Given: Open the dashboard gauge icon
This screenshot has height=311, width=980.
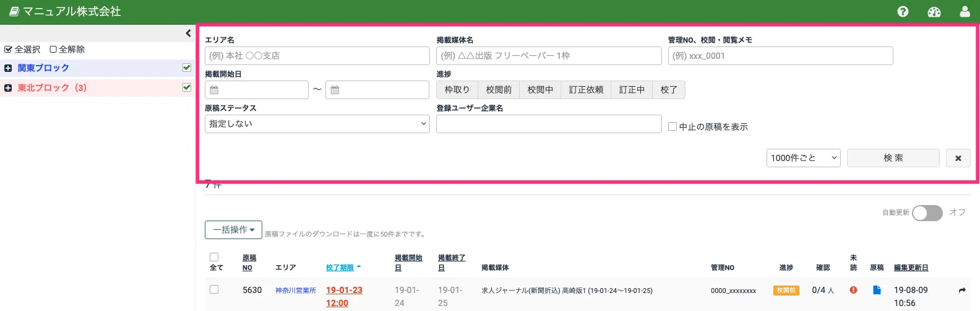Looking at the screenshot, I should coord(934,12).
